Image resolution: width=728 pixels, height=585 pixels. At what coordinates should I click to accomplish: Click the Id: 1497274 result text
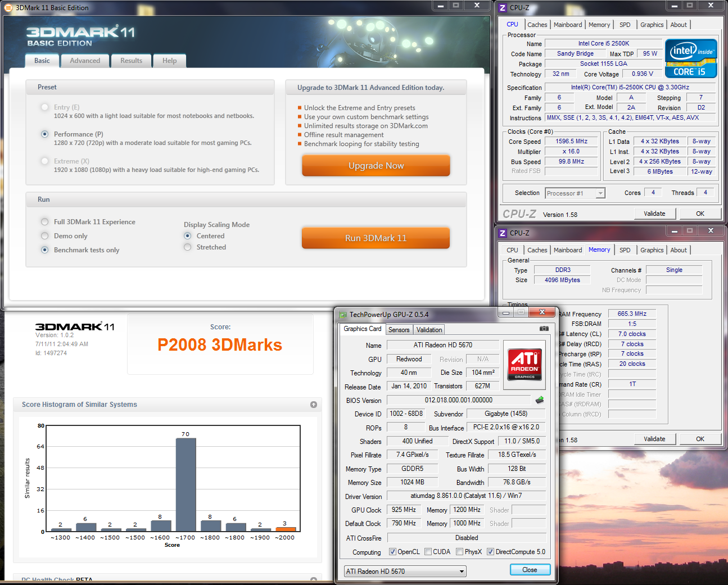point(51,353)
